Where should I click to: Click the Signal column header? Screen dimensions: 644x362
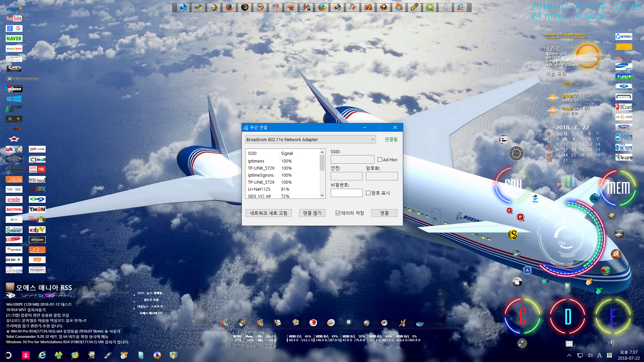[x=288, y=153]
